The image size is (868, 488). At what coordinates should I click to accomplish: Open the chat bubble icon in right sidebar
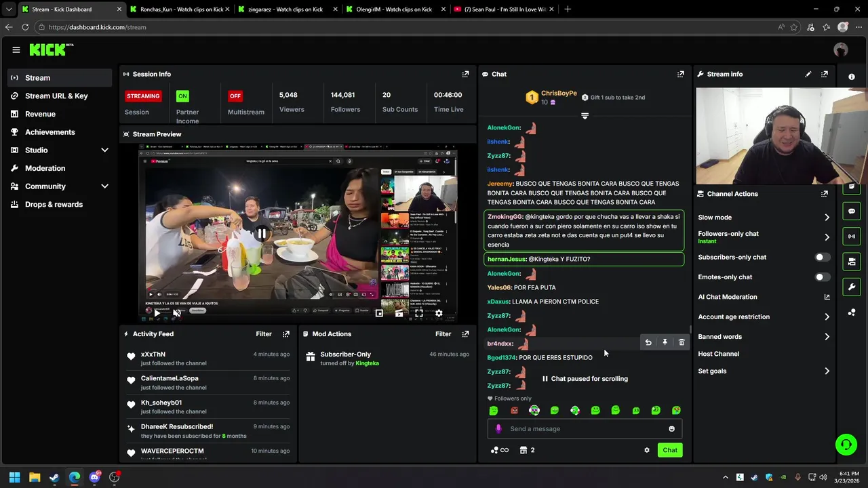coord(852,211)
